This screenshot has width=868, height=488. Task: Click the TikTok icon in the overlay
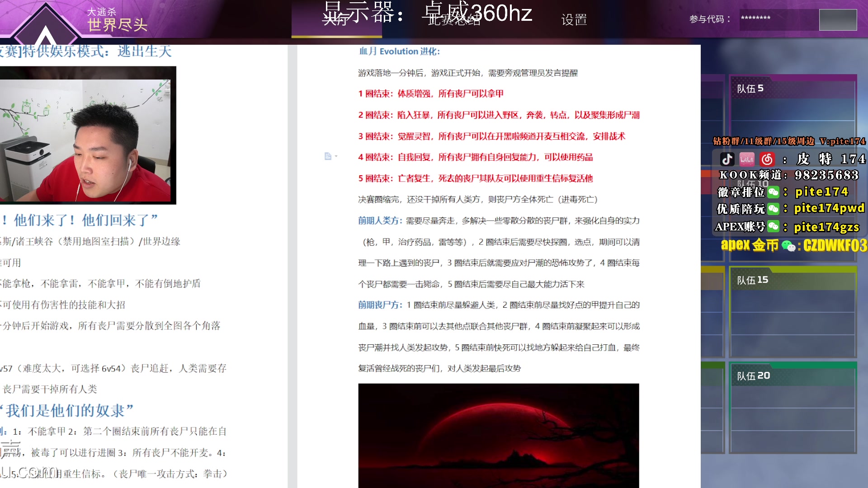[x=727, y=159]
